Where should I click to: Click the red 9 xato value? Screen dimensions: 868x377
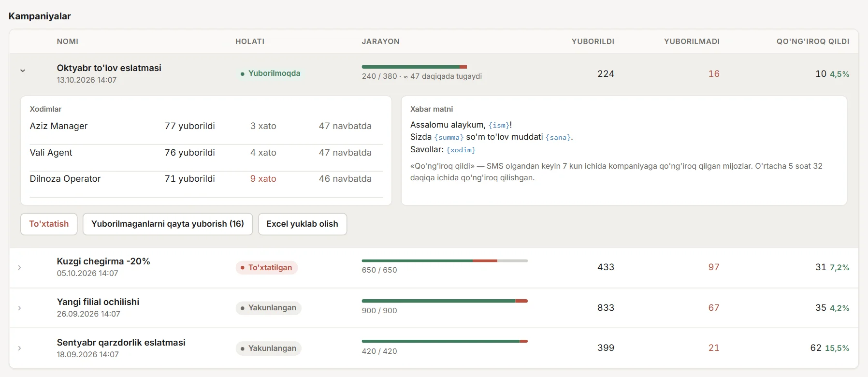tap(263, 179)
